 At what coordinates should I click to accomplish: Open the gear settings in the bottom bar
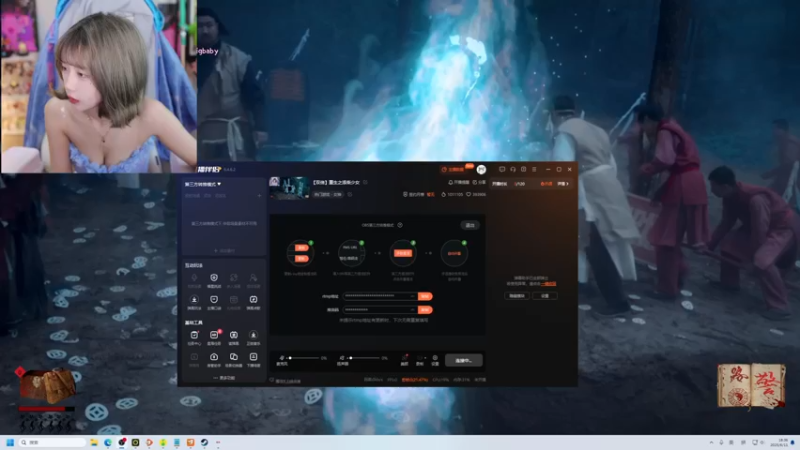tap(435, 359)
